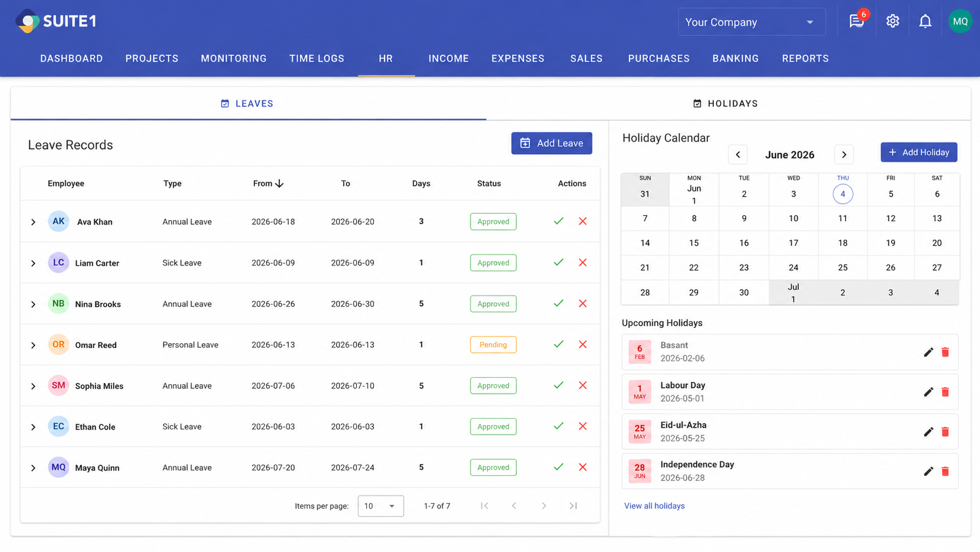Reject Ava Khan's leave with red X

pos(583,221)
